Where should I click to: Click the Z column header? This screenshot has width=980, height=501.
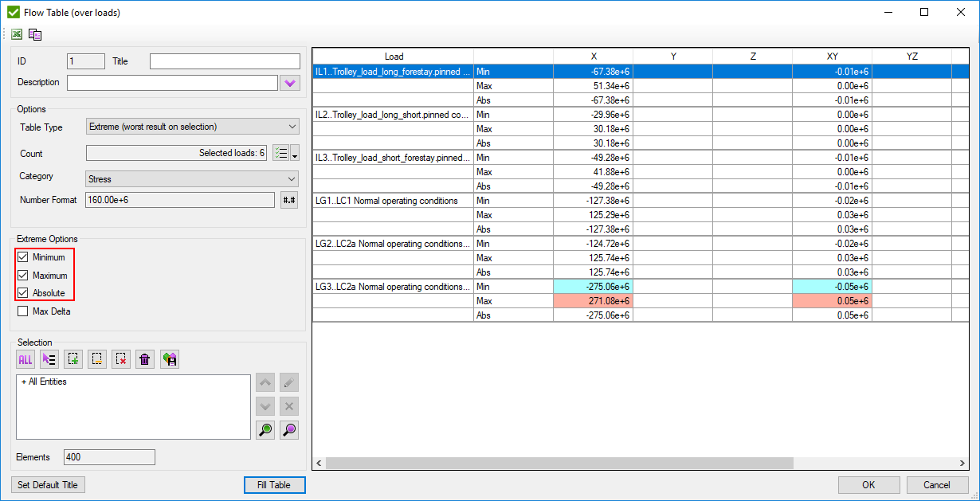click(x=753, y=57)
